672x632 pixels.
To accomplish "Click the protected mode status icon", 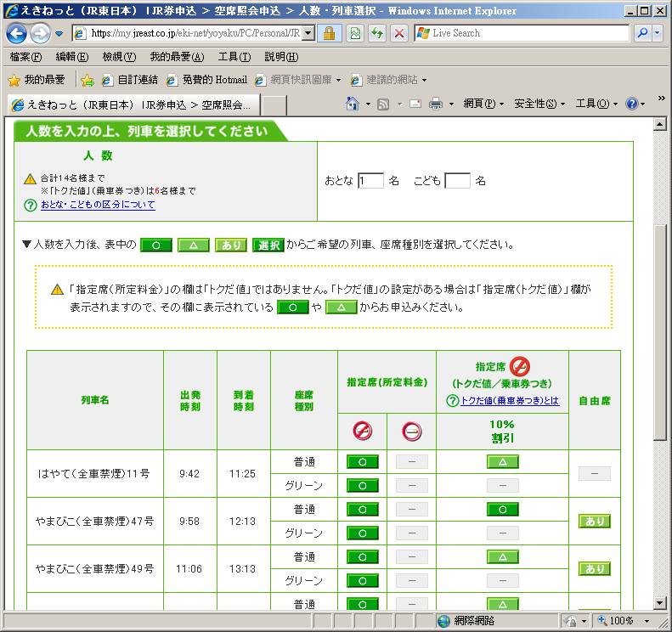I will pos(570,621).
